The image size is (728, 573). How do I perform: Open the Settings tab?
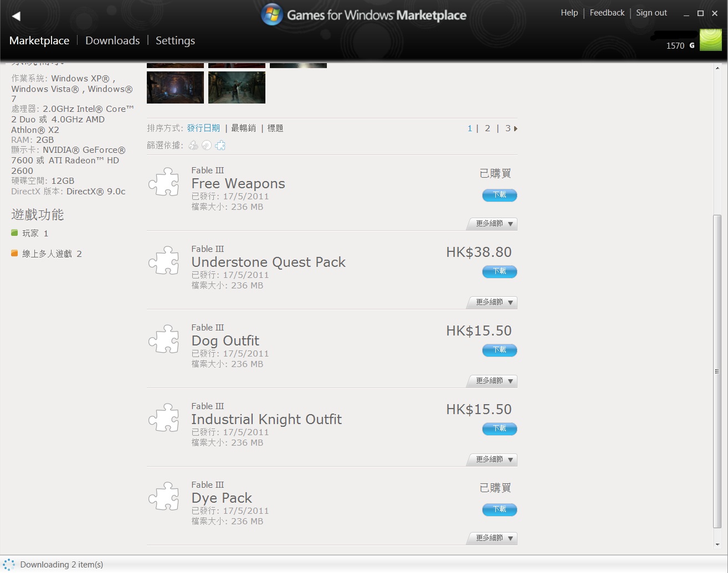[x=175, y=40]
